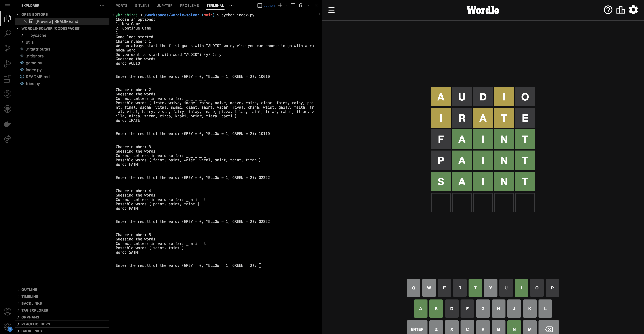
Task: Open the Wordle hamburger menu
Action: click(x=331, y=10)
